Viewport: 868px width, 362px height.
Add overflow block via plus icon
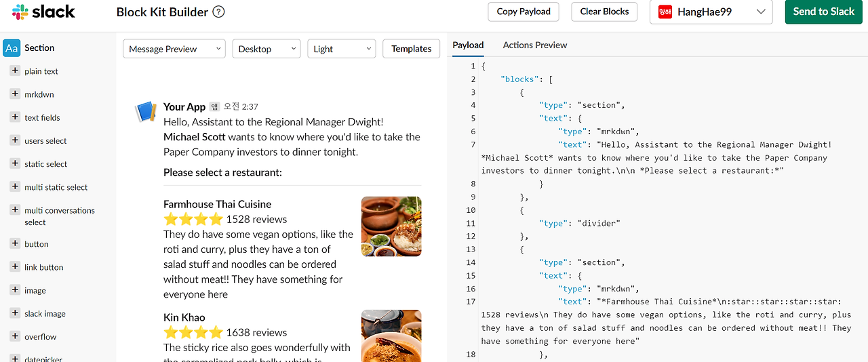[x=14, y=336]
